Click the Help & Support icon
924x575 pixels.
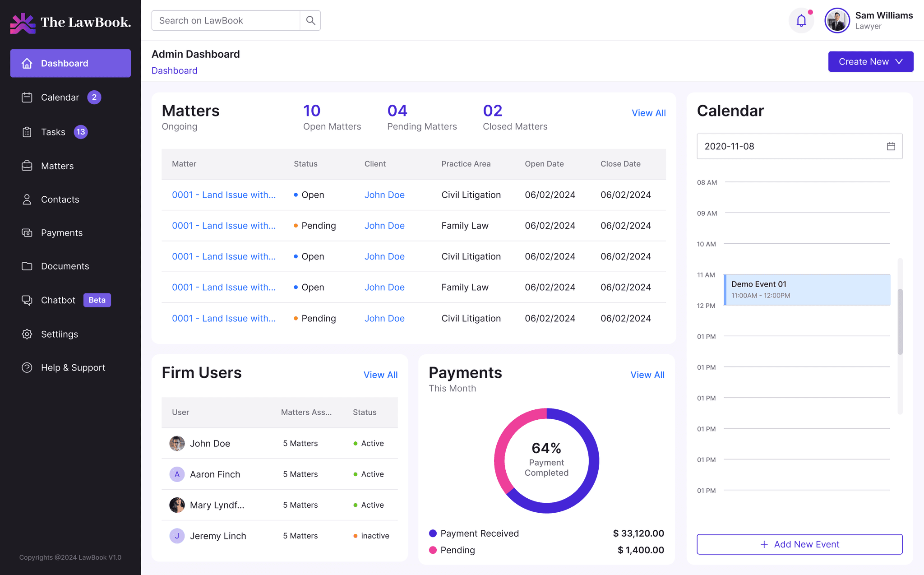pos(27,367)
